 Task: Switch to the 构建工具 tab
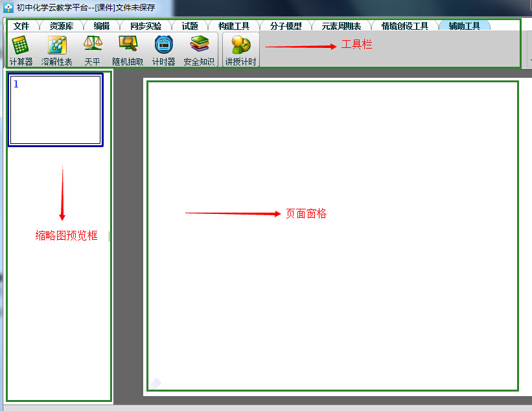pyautogui.click(x=233, y=27)
